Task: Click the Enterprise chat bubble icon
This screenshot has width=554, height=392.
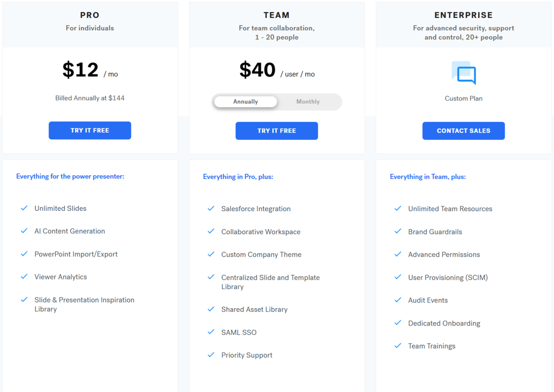Action: tap(464, 73)
